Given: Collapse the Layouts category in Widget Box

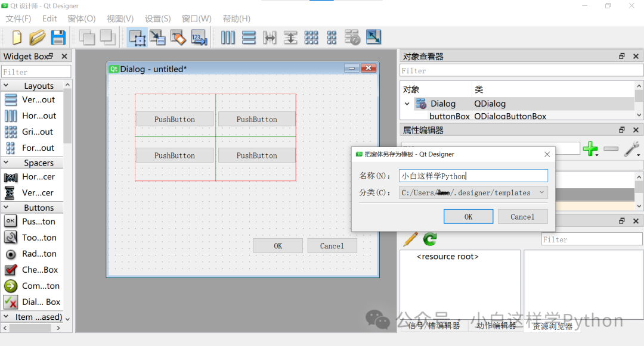Looking at the screenshot, I should pos(6,85).
